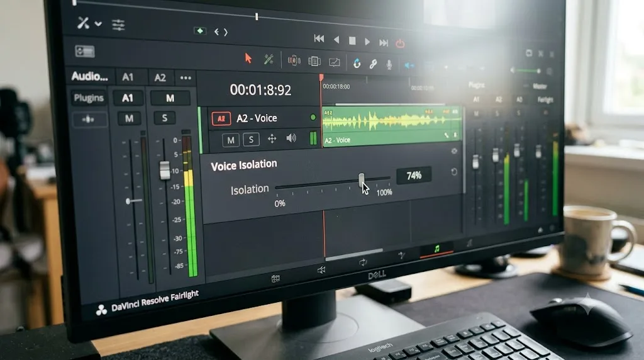The width and height of the screenshot is (644, 360).
Task: Click the microphone record icon
Action: [x=389, y=65]
